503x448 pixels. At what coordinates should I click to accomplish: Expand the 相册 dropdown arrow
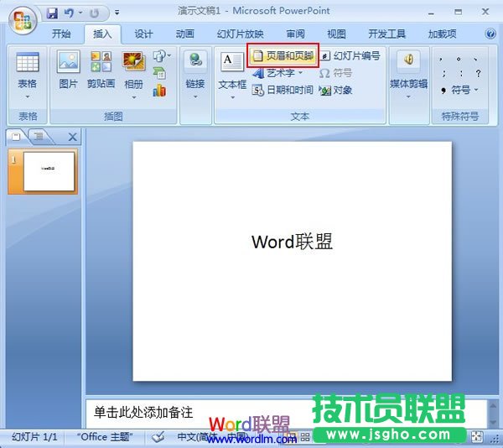(134, 97)
